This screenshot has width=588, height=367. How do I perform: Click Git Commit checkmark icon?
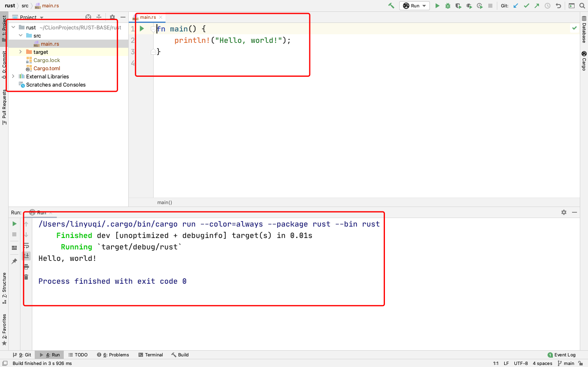[x=526, y=6]
